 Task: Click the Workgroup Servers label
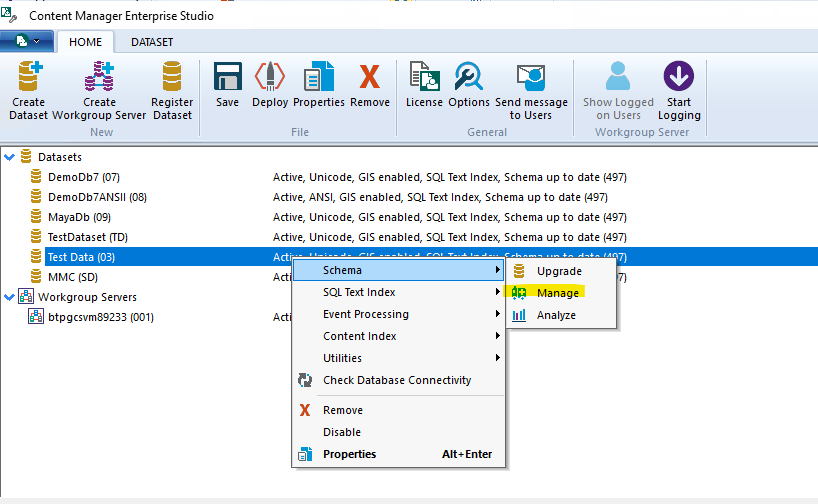click(87, 297)
